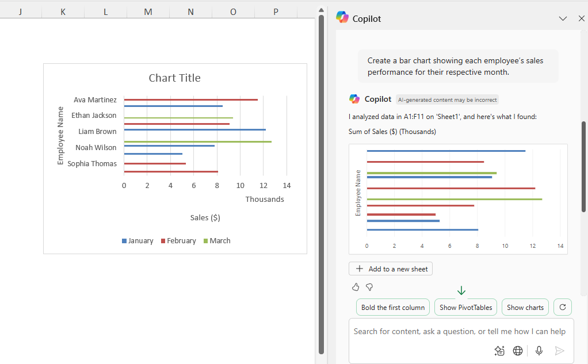Viewport: 588px width, 364px height.
Task: Select the Chart Title text
Action: click(x=174, y=78)
